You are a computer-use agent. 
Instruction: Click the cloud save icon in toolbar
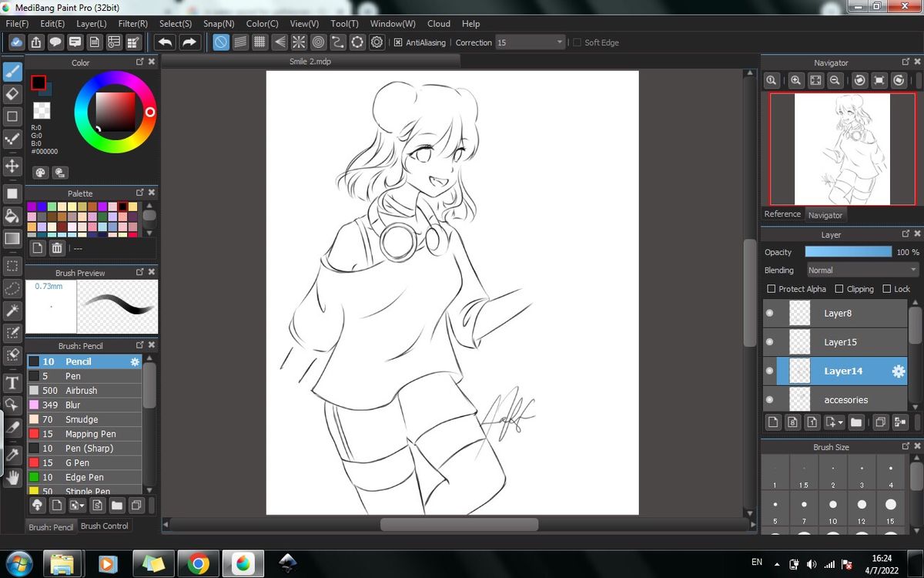pyautogui.click(x=17, y=42)
